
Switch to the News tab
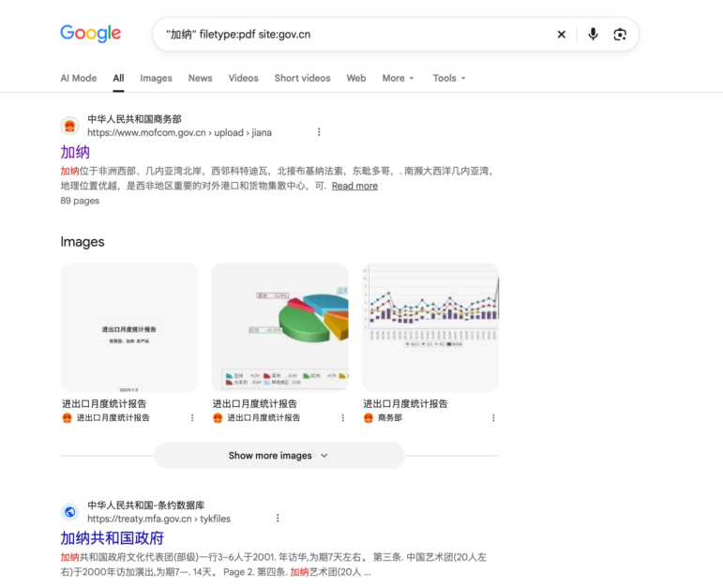pyautogui.click(x=200, y=78)
